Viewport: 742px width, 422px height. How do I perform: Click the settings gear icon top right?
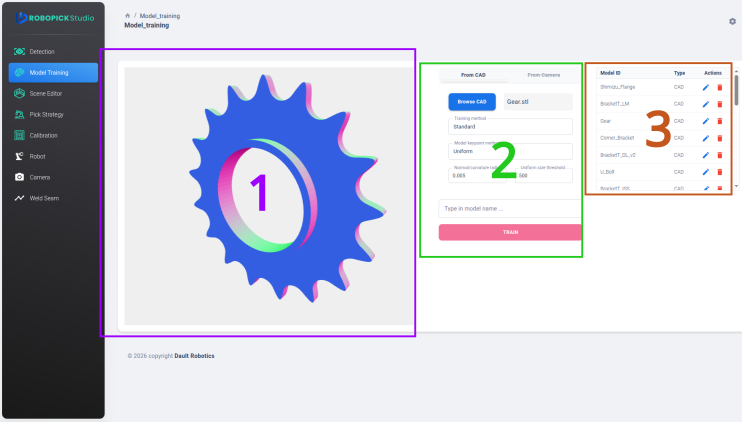732,21
